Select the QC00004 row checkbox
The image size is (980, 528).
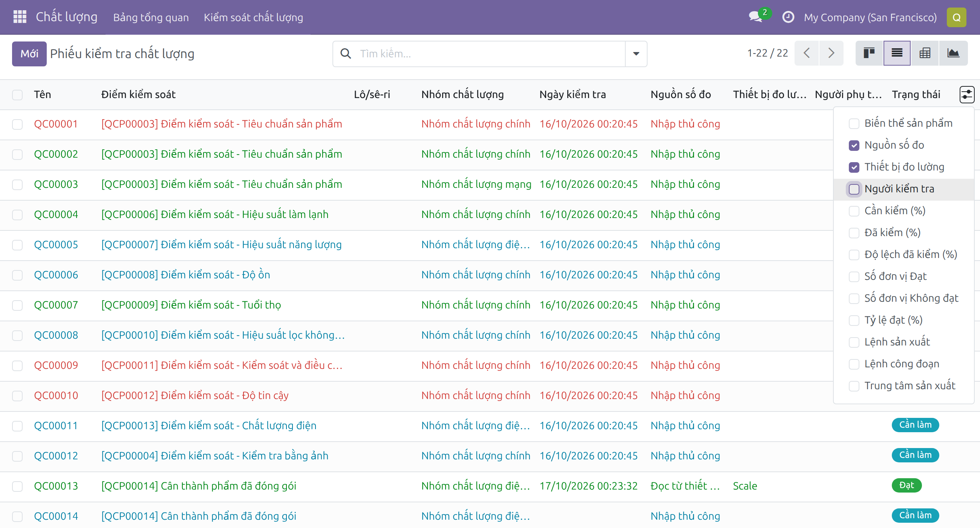coord(17,215)
